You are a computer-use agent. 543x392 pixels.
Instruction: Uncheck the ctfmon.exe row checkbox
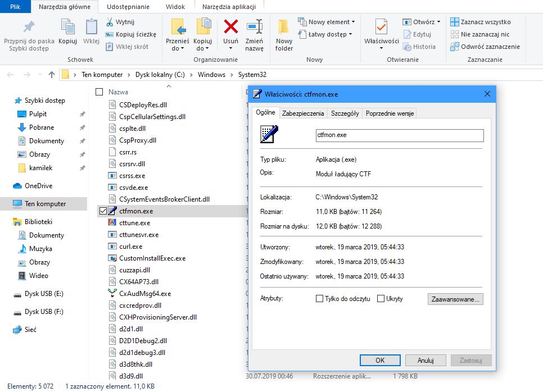pyautogui.click(x=103, y=211)
